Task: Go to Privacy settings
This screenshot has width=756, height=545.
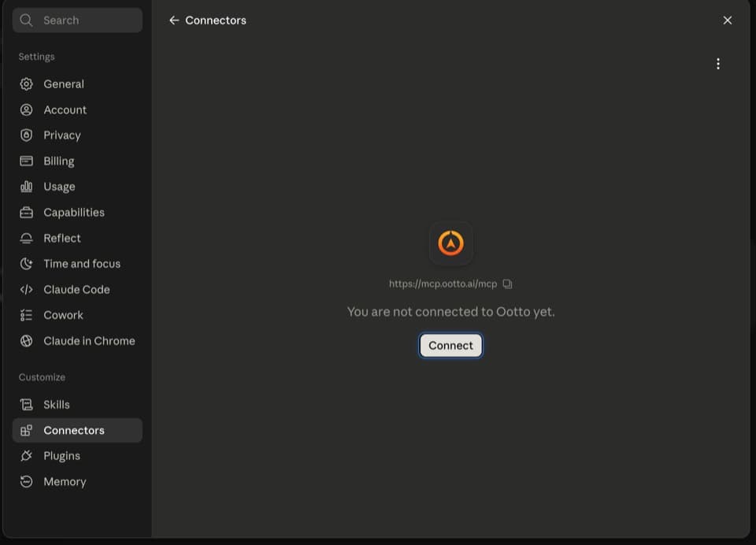Action: 77,135
